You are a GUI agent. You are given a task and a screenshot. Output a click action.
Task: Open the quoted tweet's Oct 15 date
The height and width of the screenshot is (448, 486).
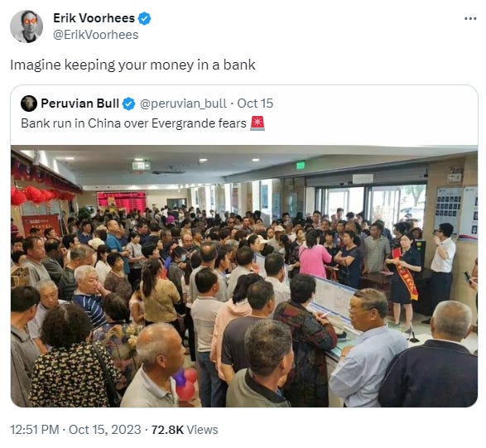[255, 104]
